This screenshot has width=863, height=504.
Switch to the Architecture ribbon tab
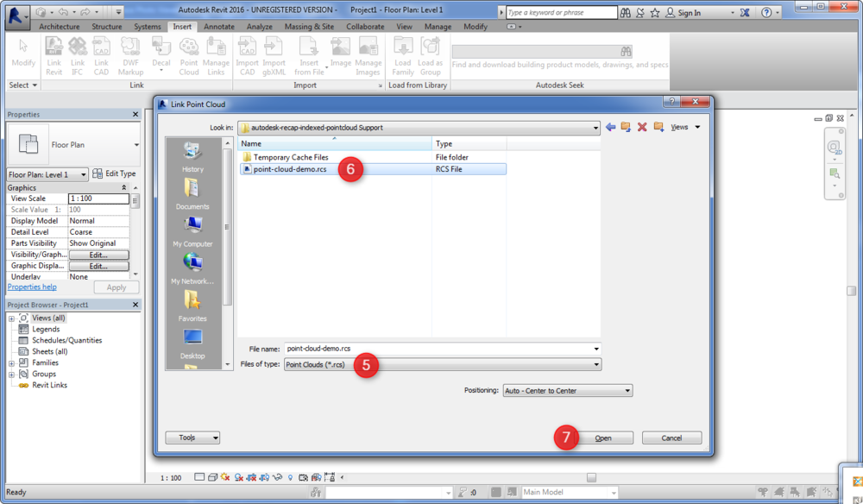[59, 27]
